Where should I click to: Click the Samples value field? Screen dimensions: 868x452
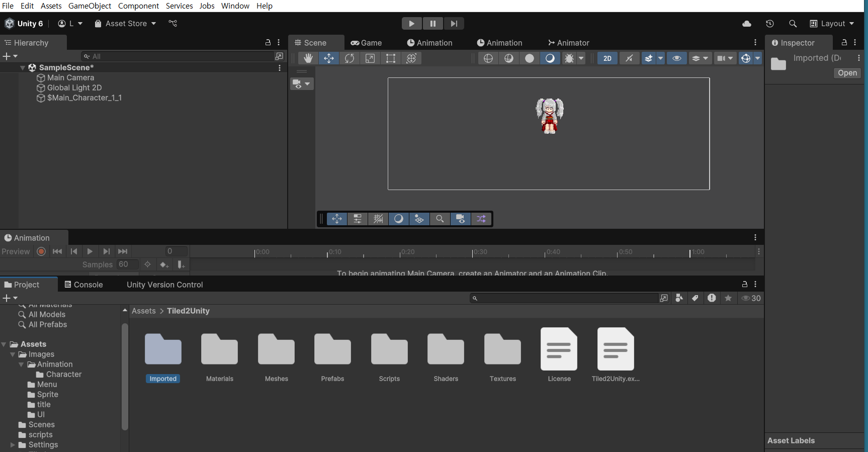click(x=127, y=264)
